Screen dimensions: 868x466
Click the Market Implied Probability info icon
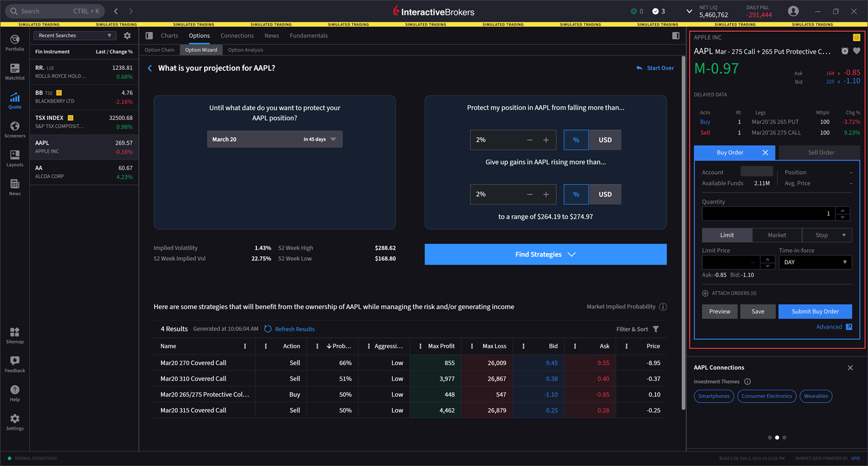coord(663,307)
